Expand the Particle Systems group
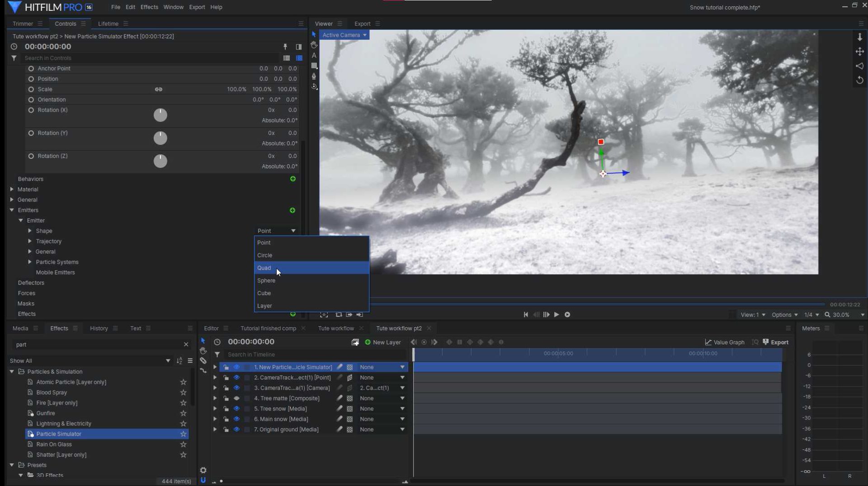Image resolution: width=868 pixels, height=486 pixels. tap(30, 262)
